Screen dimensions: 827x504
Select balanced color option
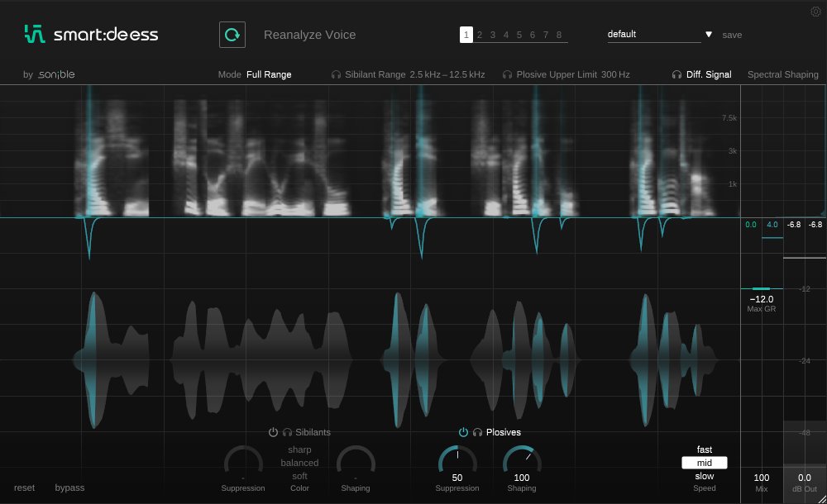299,463
